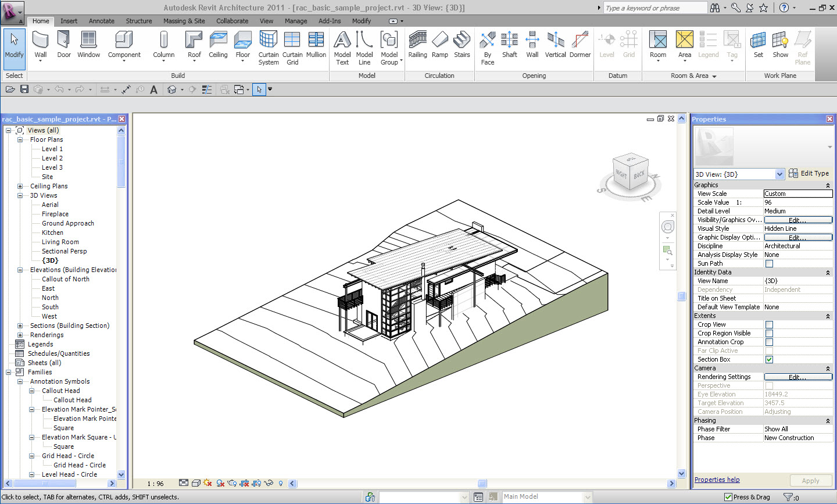Image resolution: width=837 pixels, height=504 pixels.
Task: Select the Railing tool
Action: (417, 45)
